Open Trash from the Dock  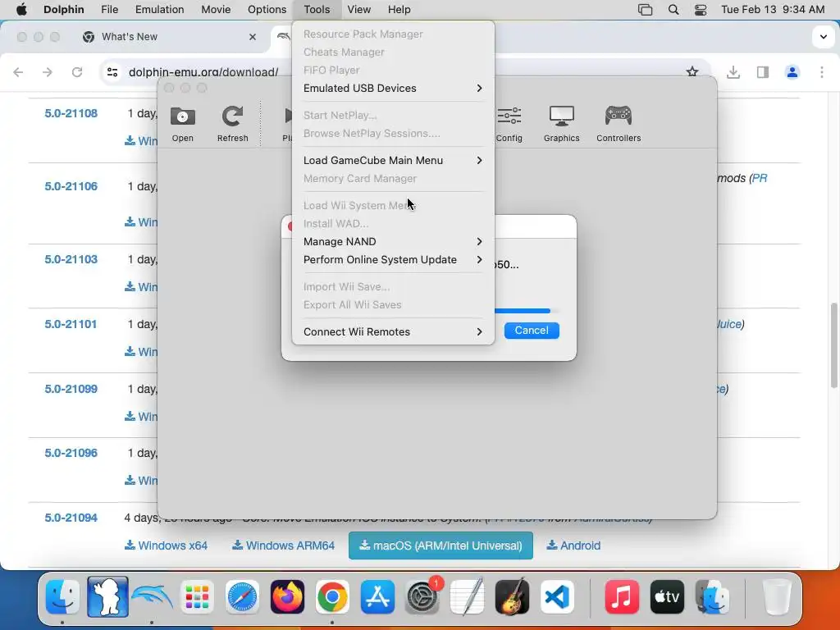[777, 596]
